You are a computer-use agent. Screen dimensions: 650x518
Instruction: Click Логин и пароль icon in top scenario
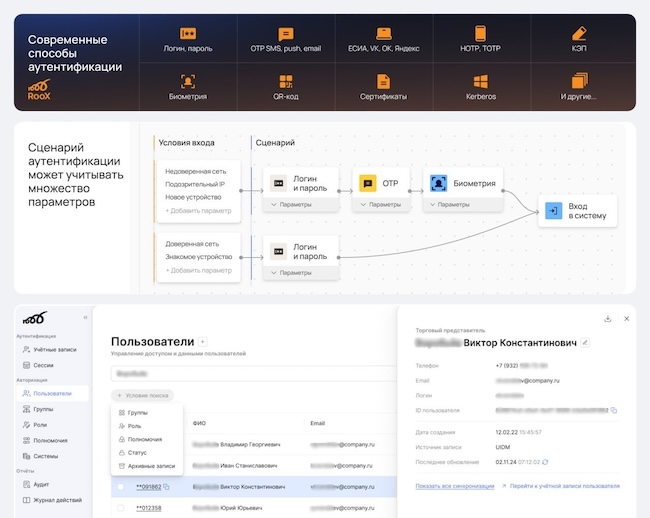click(279, 183)
